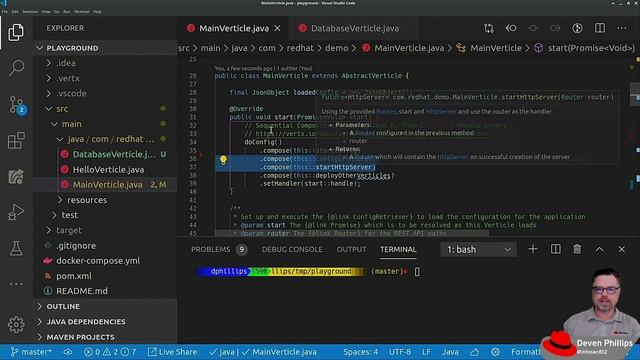This screenshot has width=640, height=360.
Task: Change LF end-of-line setting
Action: (427, 352)
